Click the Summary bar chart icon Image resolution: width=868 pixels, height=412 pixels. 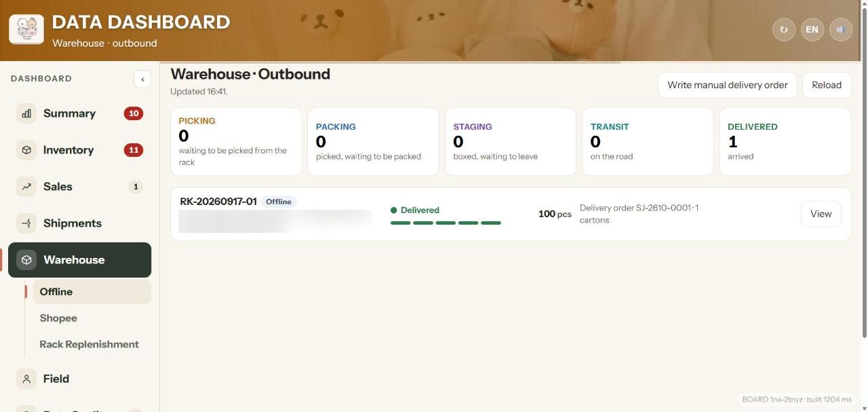26,113
